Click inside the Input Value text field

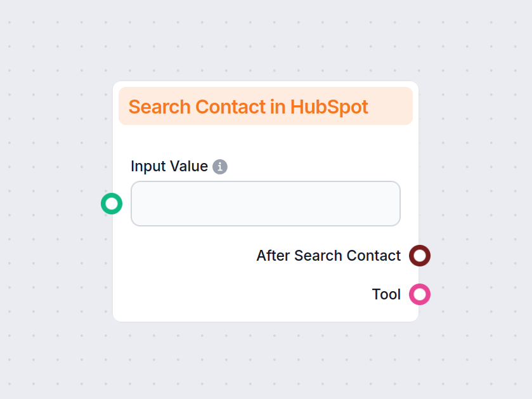265,204
